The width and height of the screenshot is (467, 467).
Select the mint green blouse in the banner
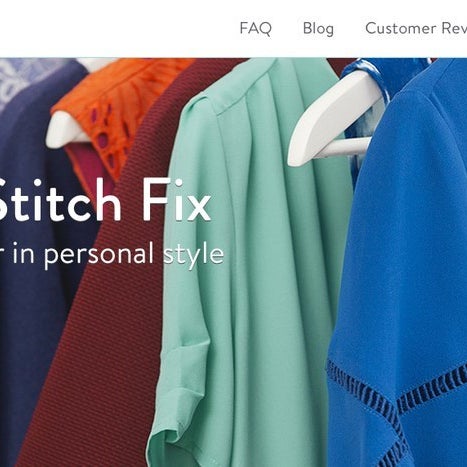click(247, 267)
